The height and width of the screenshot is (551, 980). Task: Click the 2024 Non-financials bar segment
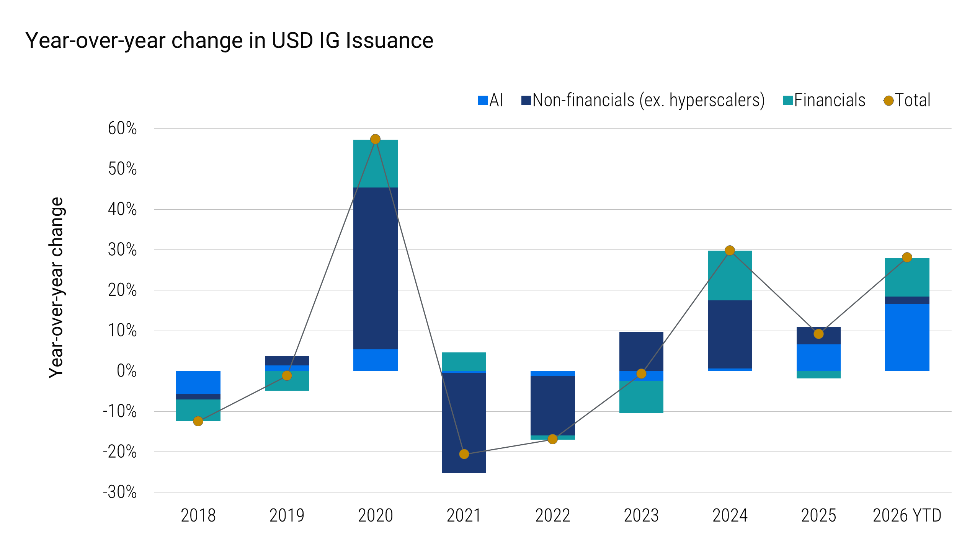730,334
